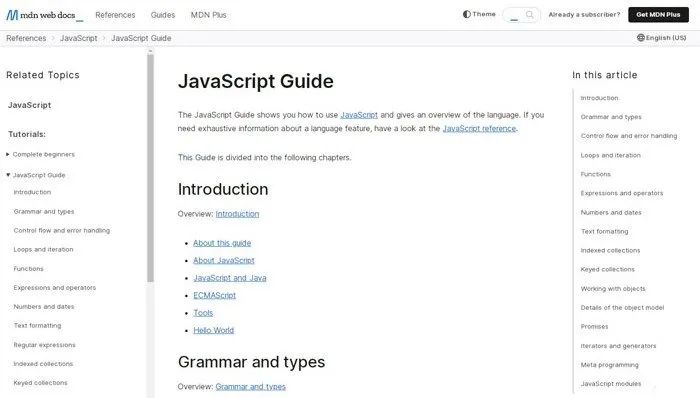Image resolution: width=700 pixels, height=398 pixels.
Task: Open the JavaScript heading link in the sidebar
Action: tap(29, 105)
